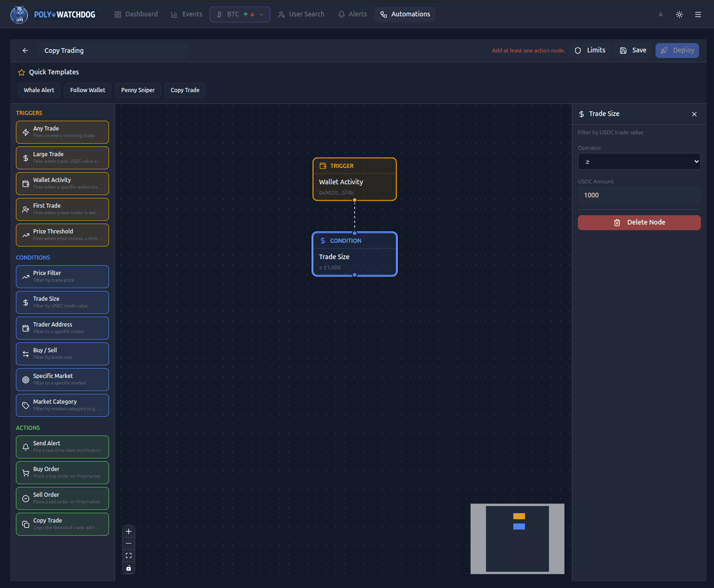Open the Alerts tab
This screenshot has height=588, width=714.
click(353, 15)
